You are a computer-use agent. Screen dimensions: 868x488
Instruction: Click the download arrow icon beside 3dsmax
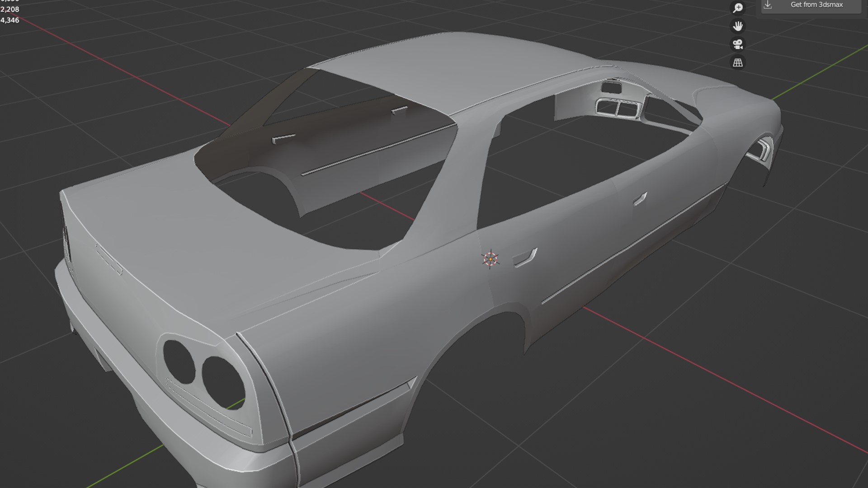(768, 5)
